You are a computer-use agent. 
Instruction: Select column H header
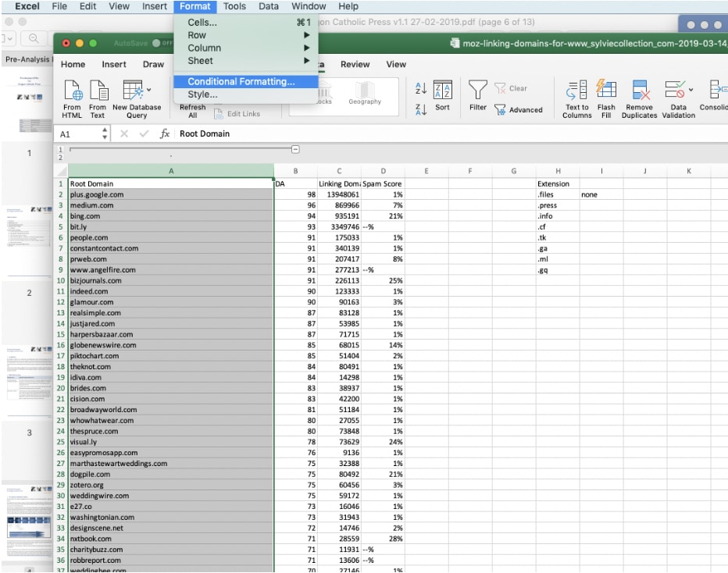[x=558, y=171]
